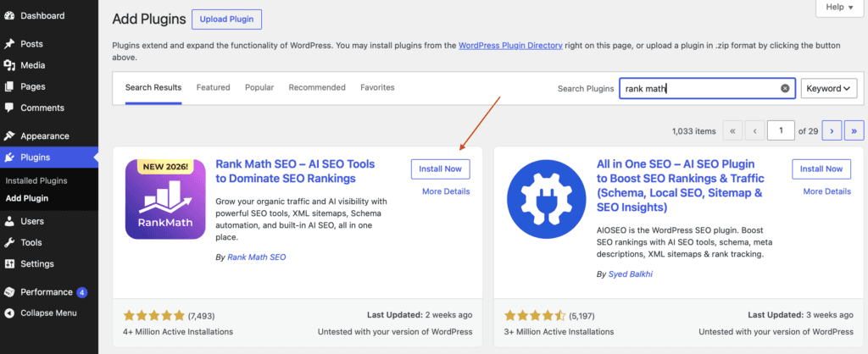Screen dimensions: 868x354
Task: Click '4+ Million Active Installations' text
Action: pos(178,332)
